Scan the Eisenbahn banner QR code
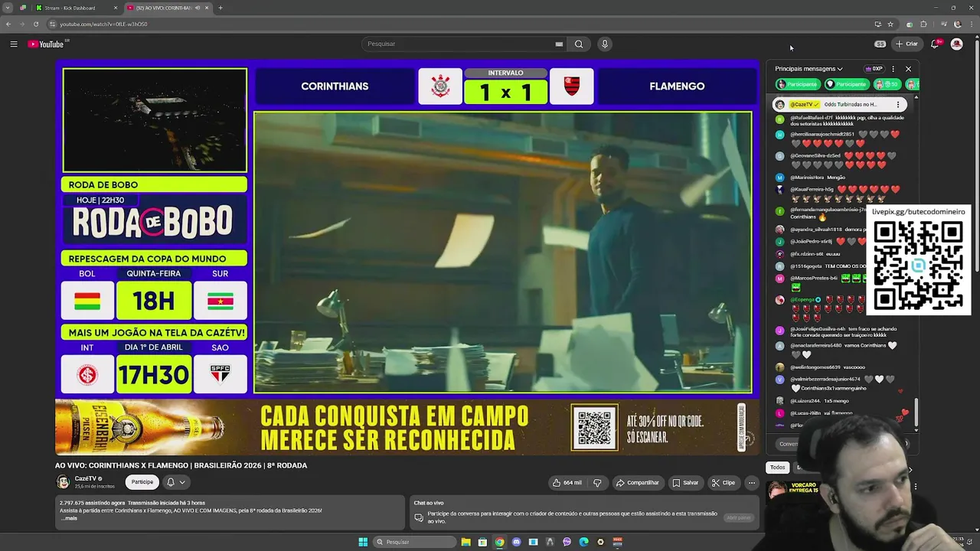The image size is (980, 551). tap(595, 427)
